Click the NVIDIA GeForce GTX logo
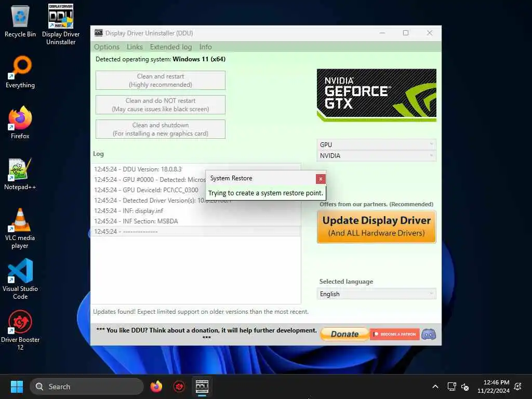Screen dimensions: 532x399 (x=376, y=95)
